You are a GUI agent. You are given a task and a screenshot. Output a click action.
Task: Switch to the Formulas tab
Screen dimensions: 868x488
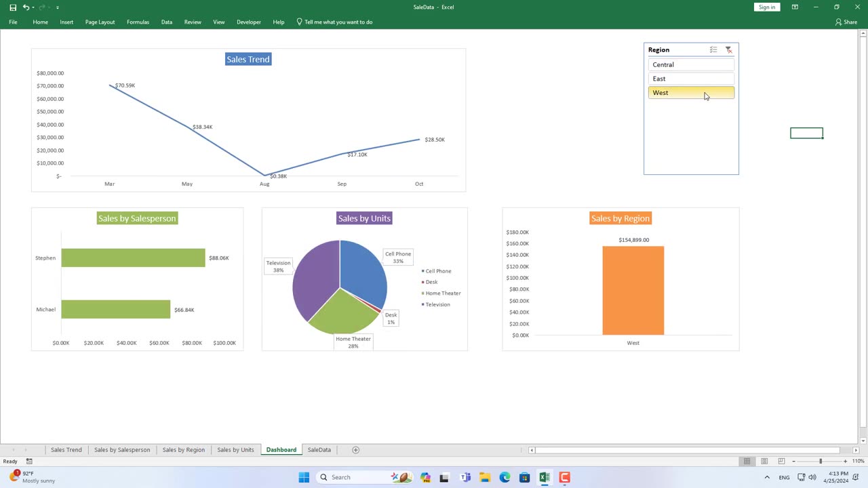pos(138,22)
